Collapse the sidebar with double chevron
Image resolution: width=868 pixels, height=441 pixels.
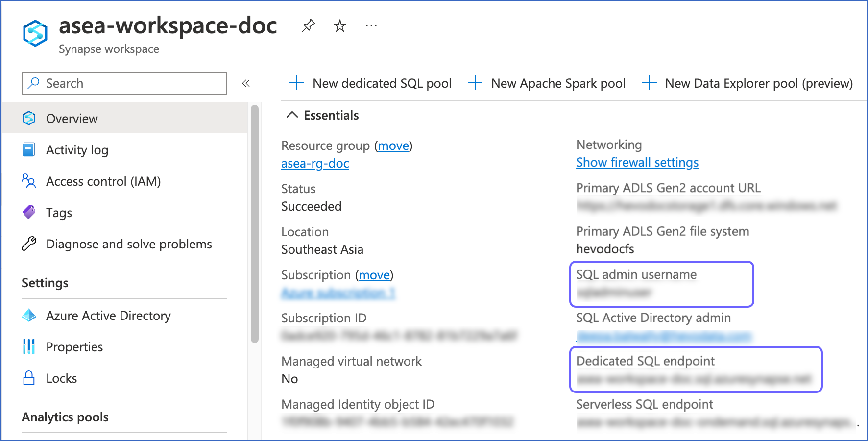246,83
